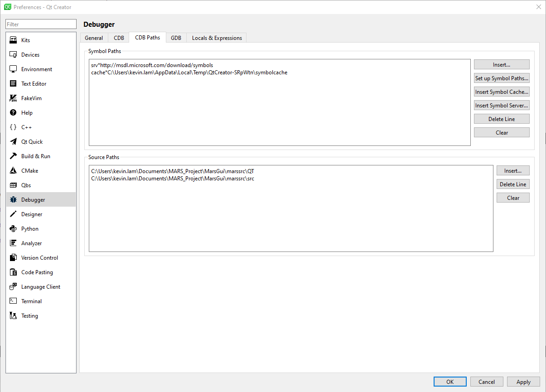
Task: Select the marssrc\src source path
Action: [x=173, y=179]
